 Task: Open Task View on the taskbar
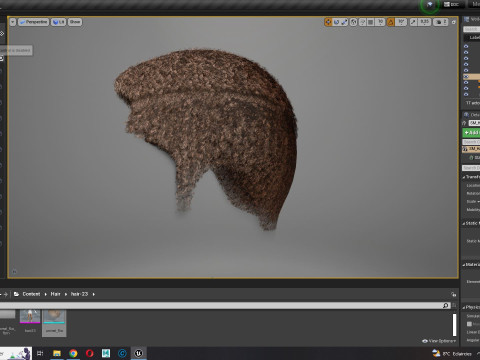(40, 353)
